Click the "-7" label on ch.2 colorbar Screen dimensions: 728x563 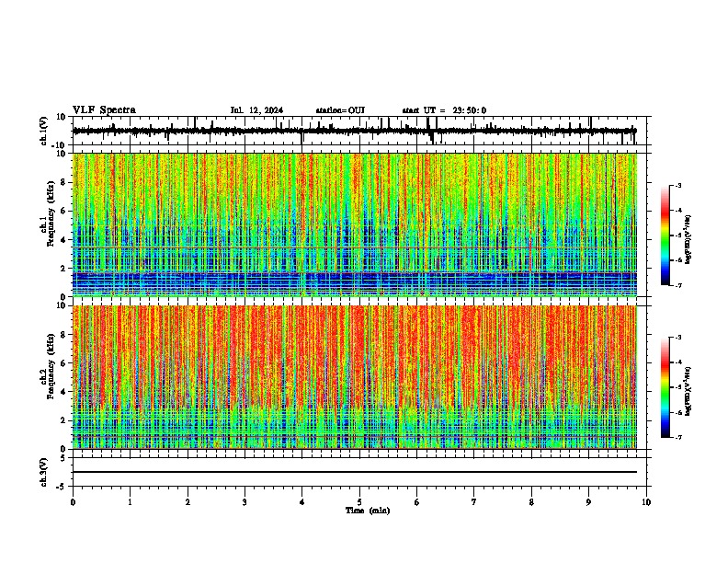[677, 437]
